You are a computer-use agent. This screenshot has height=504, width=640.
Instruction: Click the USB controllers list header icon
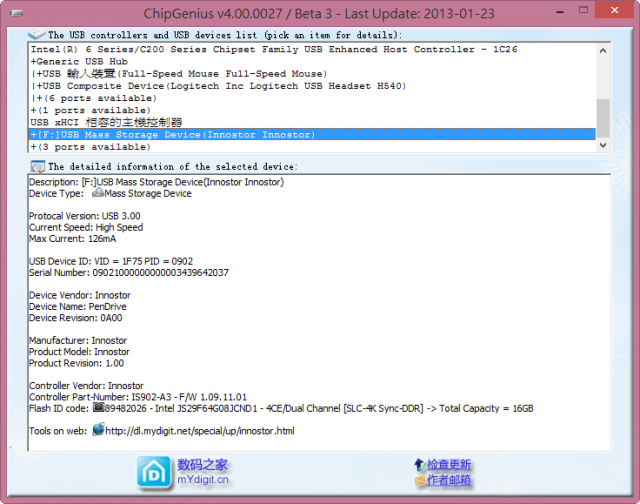coord(37,35)
